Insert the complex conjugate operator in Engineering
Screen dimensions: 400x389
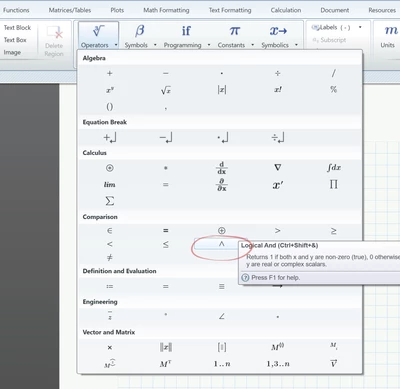[110, 316]
